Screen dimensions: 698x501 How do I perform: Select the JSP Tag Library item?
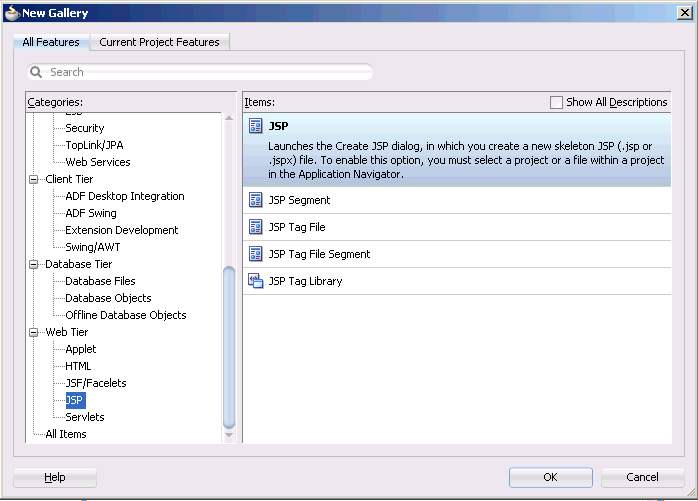click(457, 281)
